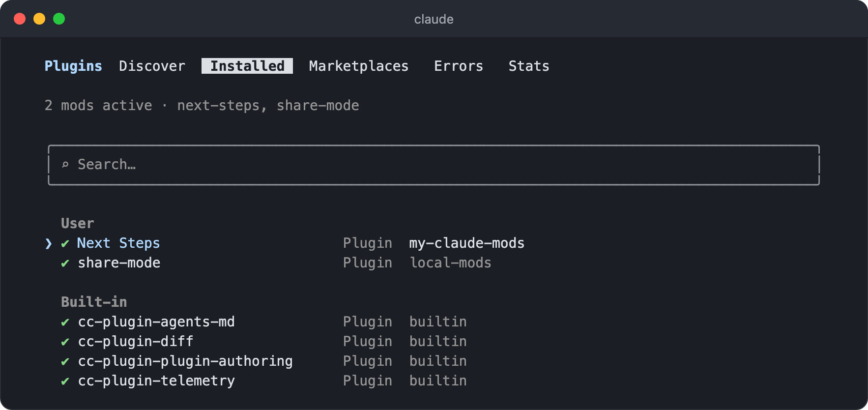This screenshot has height=410, width=868.
Task: Toggle the cc-plugin-plugin-authoring checkmark
Action: point(65,361)
